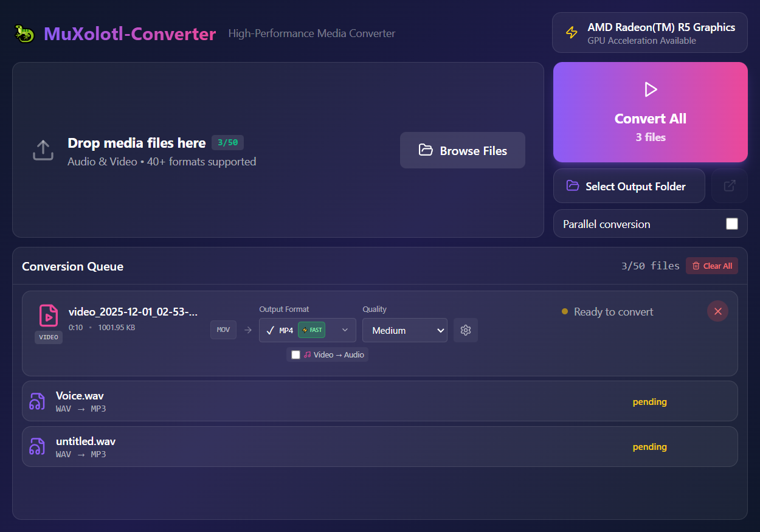This screenshot has height=532, width=760.
Task: Open the Quality dropdown showing Medium
Action: click(x=405, y=330)
